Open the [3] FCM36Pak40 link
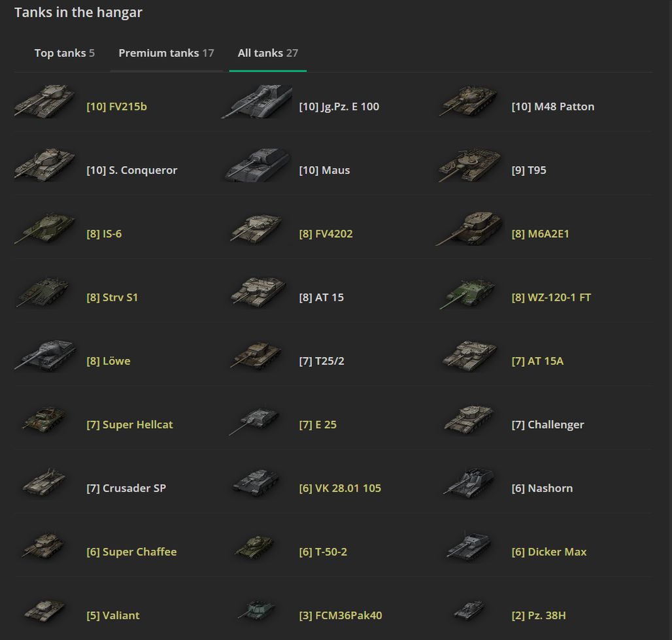672x640 pixels. tap(341, 616)
